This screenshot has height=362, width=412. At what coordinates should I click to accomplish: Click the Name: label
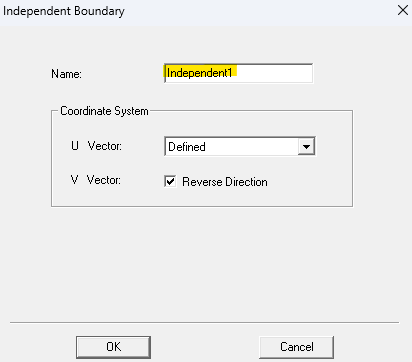pos(66,74)
